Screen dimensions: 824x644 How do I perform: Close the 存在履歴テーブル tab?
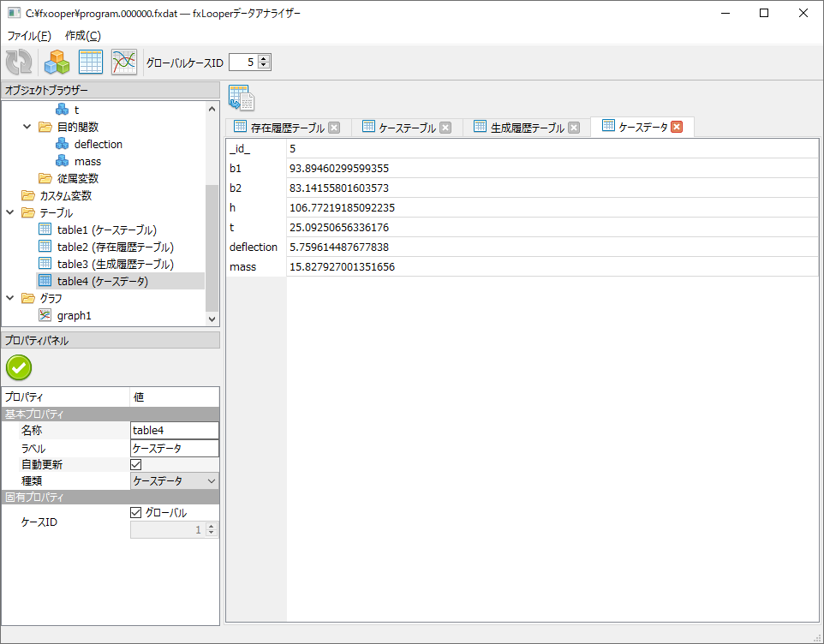[334, 128]
